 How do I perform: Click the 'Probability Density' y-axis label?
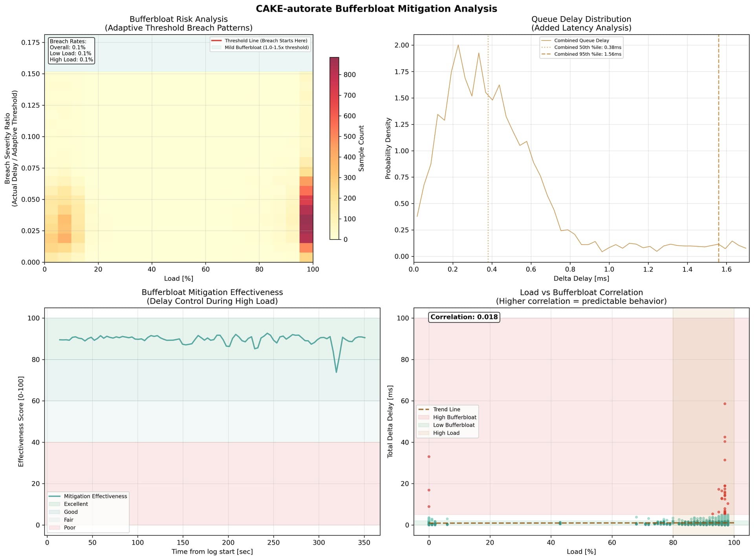click(388, 148)
